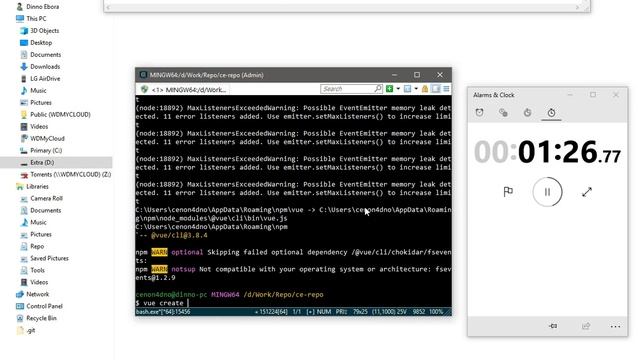Open the three-dots menu in Alarms & Clock
Image resolution: width=640 pixels, height=360 pixels.
coord(615,326)
